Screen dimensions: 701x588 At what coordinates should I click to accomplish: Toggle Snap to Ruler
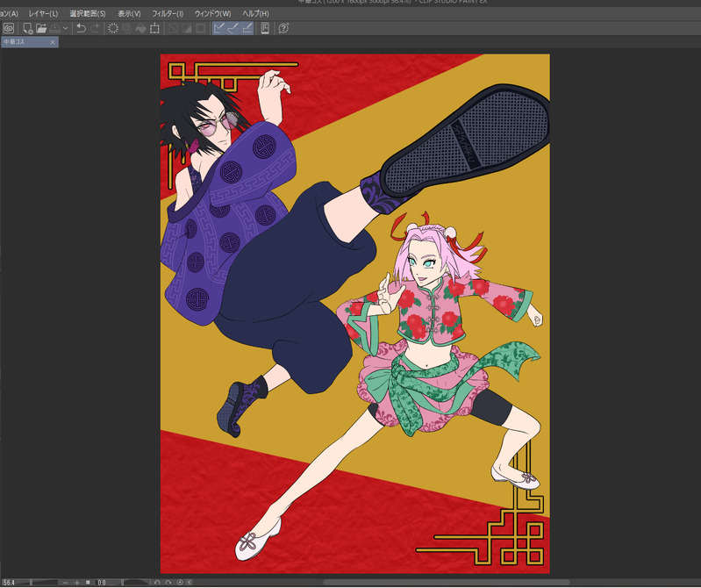[219, 28]
